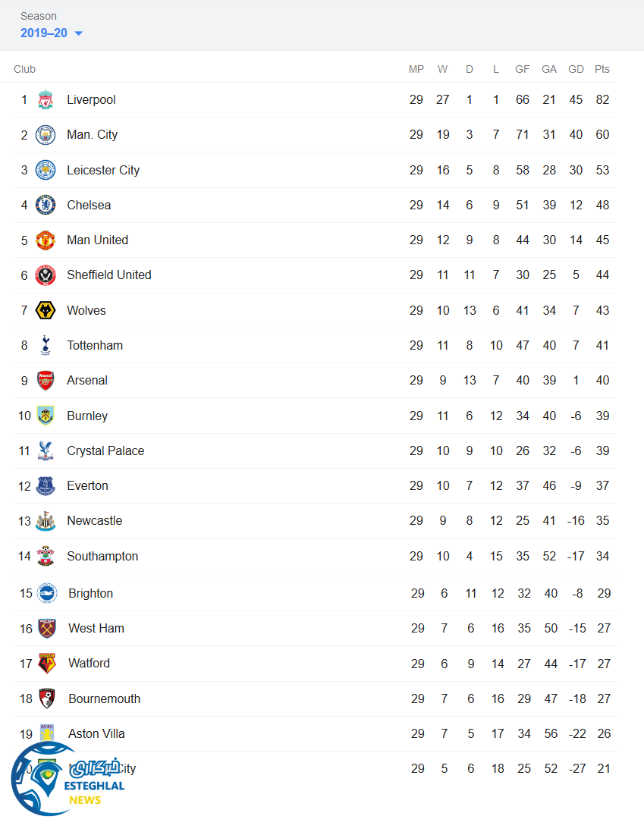
Task: Click the Arsenal cannon badge
Action: [46, 380]
